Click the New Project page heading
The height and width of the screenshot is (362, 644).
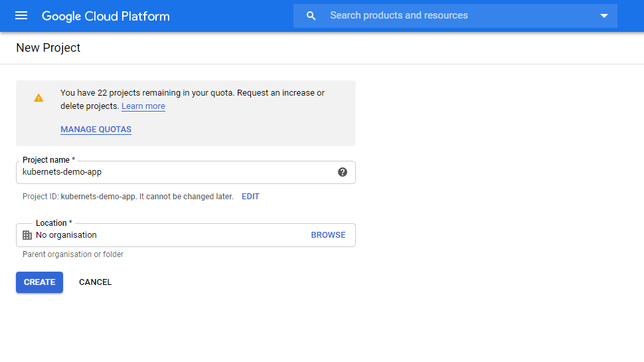pos(48,48)
